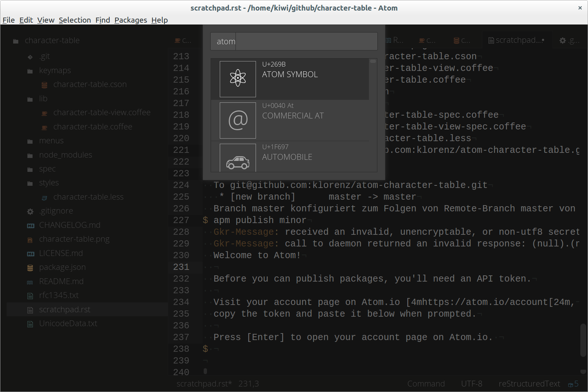Open character-table.coffee from tree
588x392 pixels.
pyautogui.click(x=93, y=127)
